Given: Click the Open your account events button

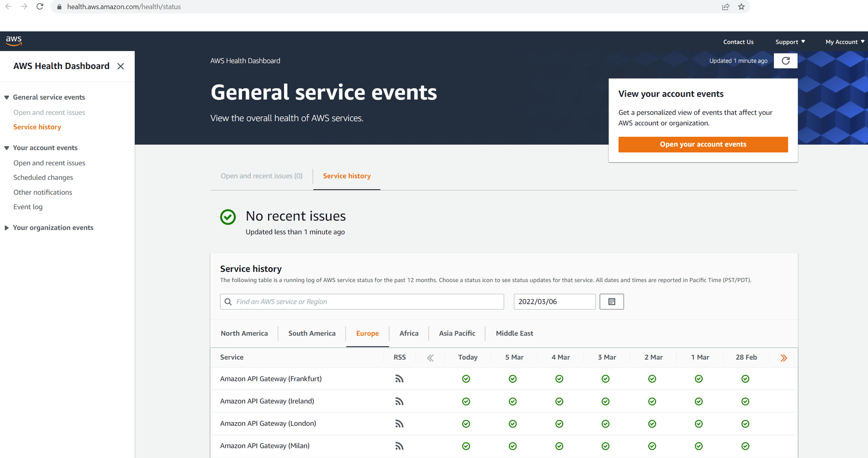Looking at the screenshot, I should tap(703, 144).
